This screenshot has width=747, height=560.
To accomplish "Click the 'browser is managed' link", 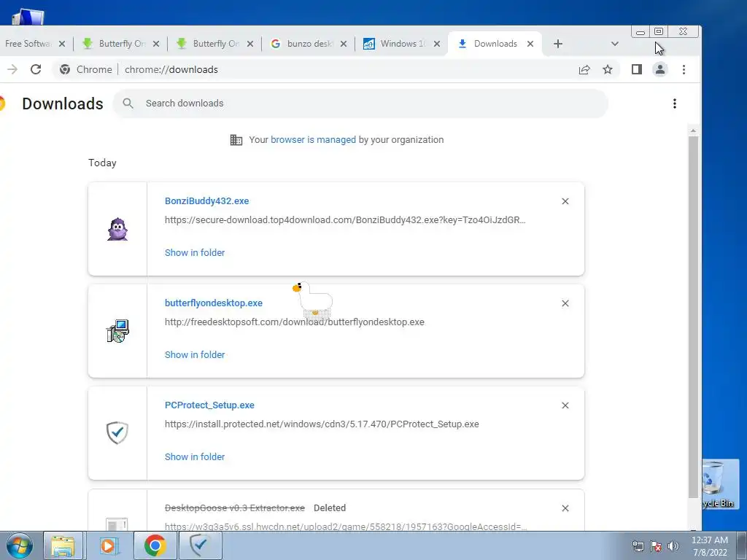I will click(313, 139).
